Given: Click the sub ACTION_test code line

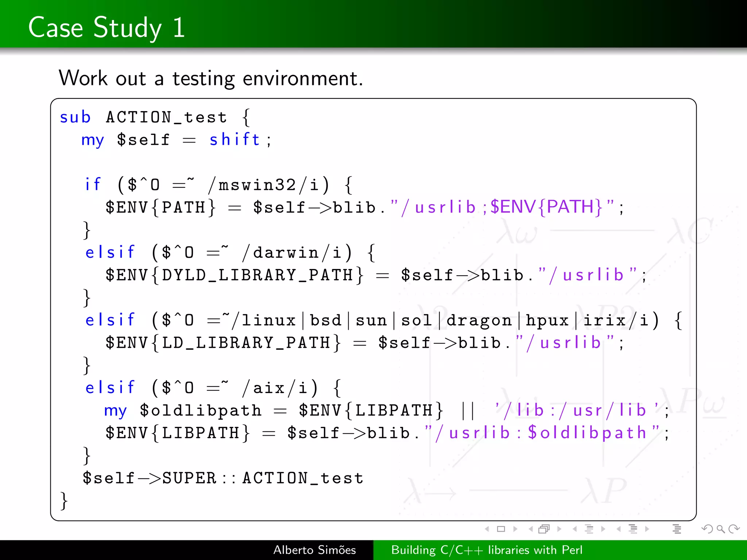Looking at the screenshot, I should pos(156,117).
